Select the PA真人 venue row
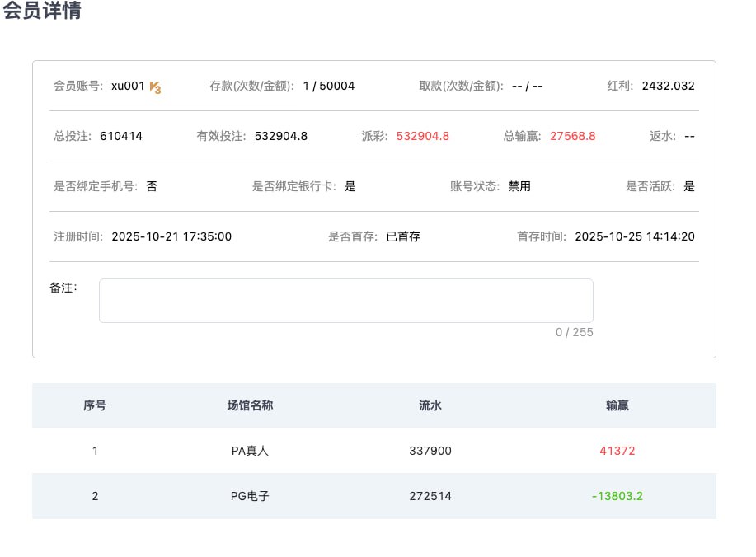This screenshot has width=756, height=557. (250, 451)
